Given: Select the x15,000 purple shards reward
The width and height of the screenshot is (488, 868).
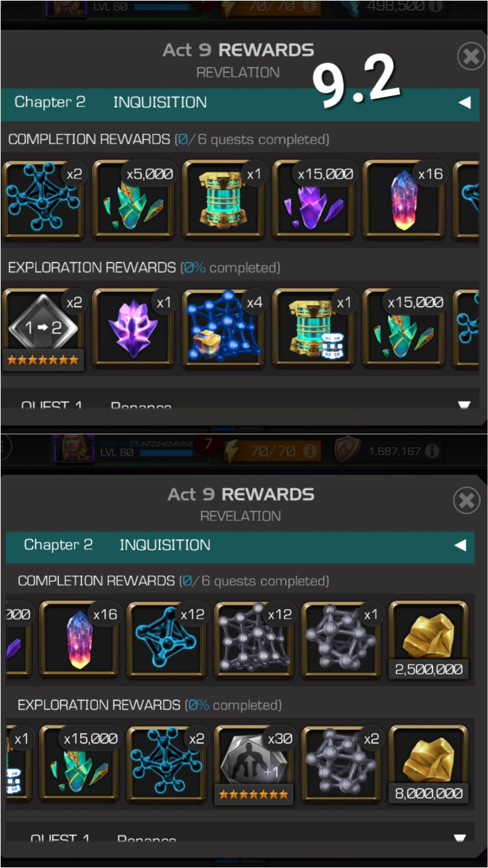Looking at the screenshot, I should tap(313, 200).
